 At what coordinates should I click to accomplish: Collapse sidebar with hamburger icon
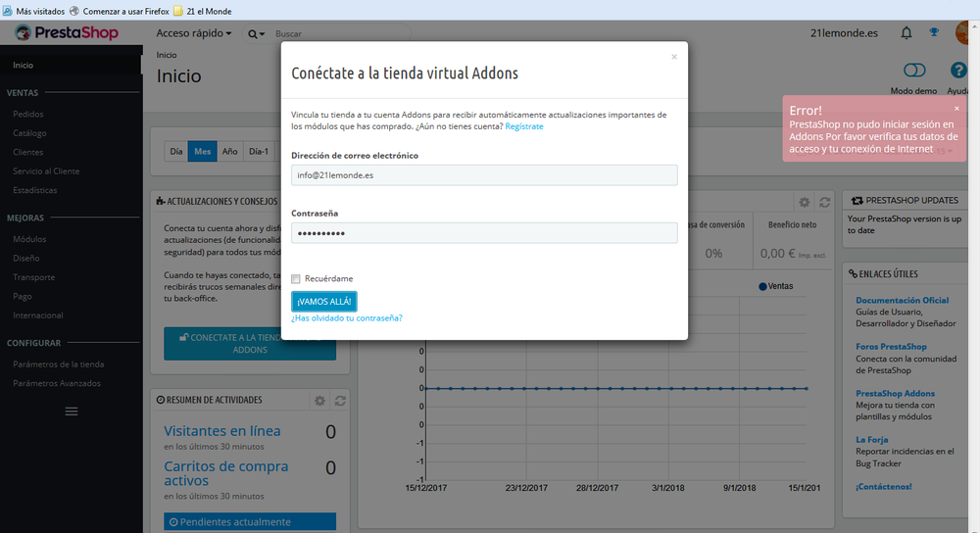click(x=72, y=412)
